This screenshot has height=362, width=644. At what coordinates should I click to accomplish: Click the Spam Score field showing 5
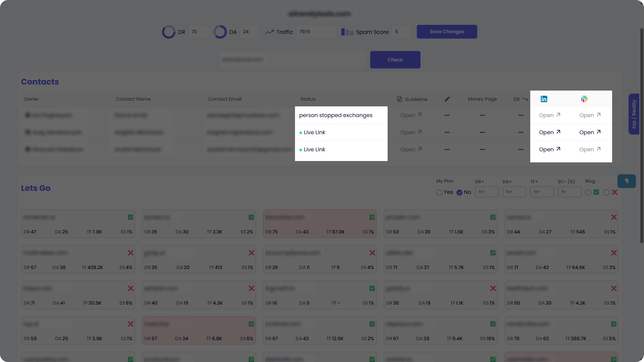401,32
